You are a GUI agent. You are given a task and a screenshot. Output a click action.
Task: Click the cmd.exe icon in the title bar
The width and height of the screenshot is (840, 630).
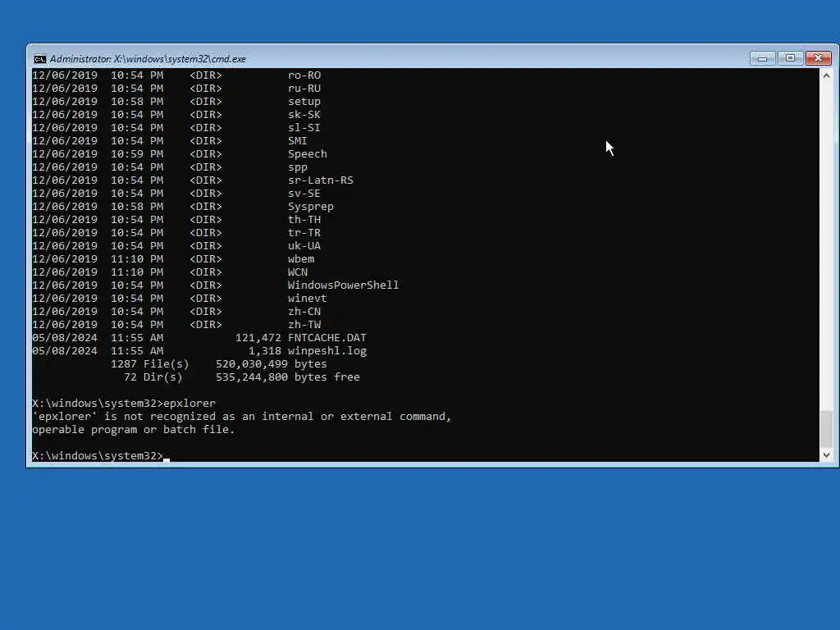tap(39, 59)
